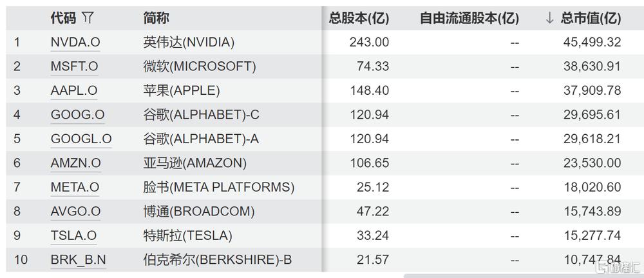Click the descending sort arrow beside 总市值
This screenshot has height=278, width=644.
pos(549,18)
